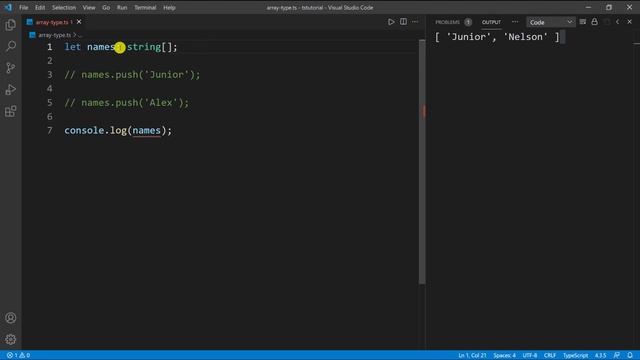
Task: Click array-type.ts in the breadcrumb
Action: 54,35
